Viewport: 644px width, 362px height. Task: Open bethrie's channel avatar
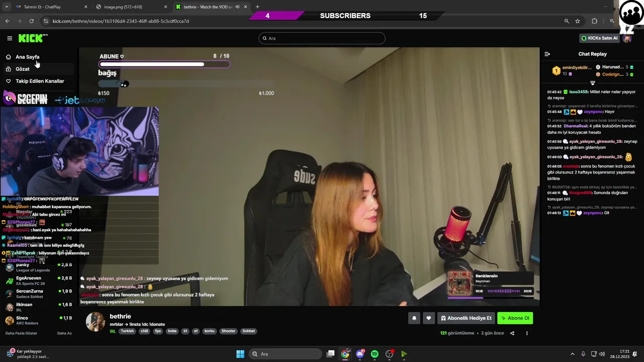point(95,322)
